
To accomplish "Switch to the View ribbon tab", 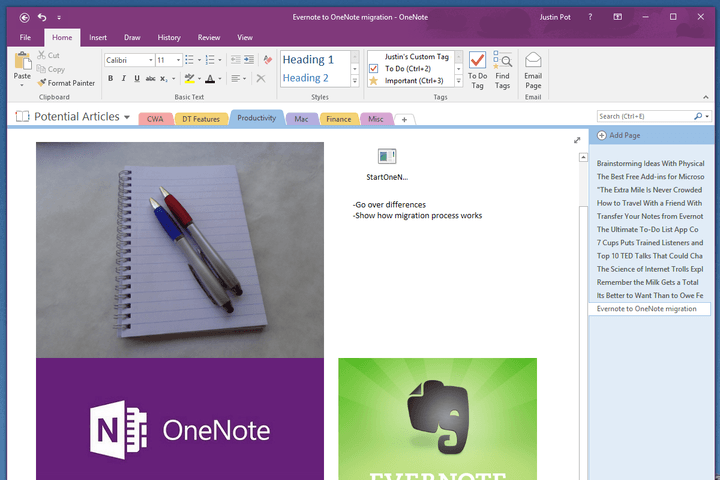I will [245, 38].
